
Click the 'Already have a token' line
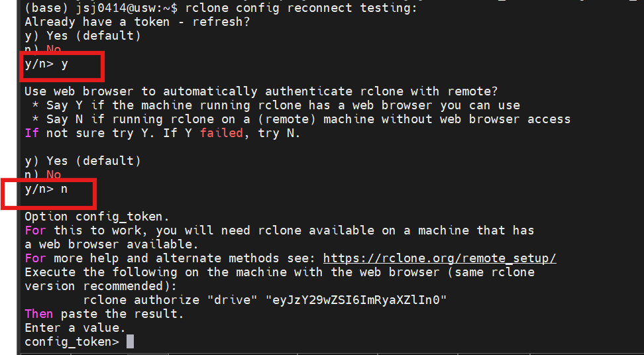pyautogui.click(x=137, y=22)
